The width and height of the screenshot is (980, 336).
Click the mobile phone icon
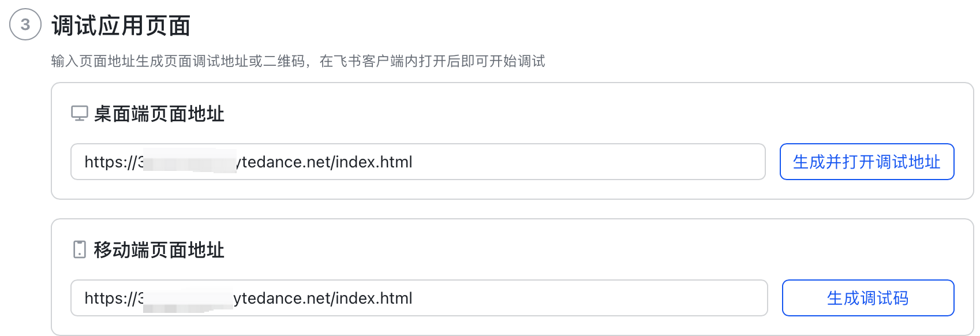80,249
